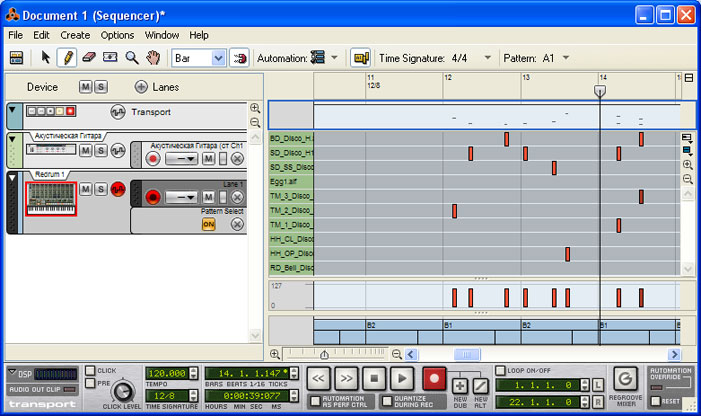Open the Window menu

click(162, 35)
